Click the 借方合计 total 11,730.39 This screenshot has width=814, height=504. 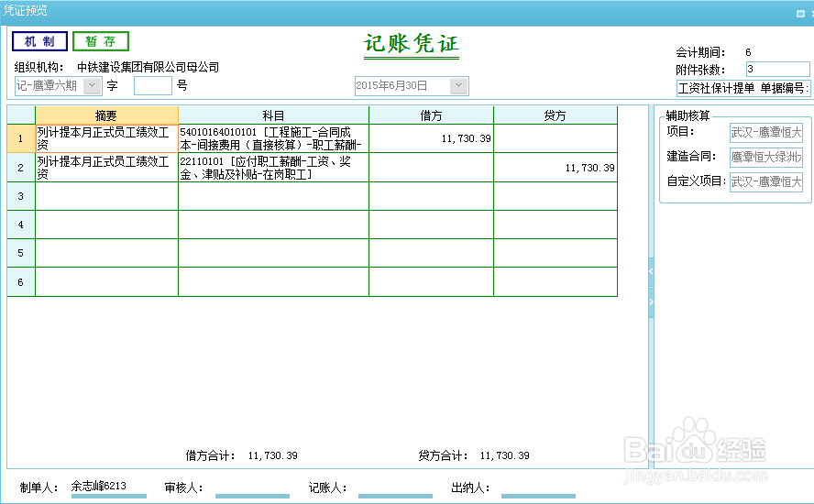[x=272, y=455]
